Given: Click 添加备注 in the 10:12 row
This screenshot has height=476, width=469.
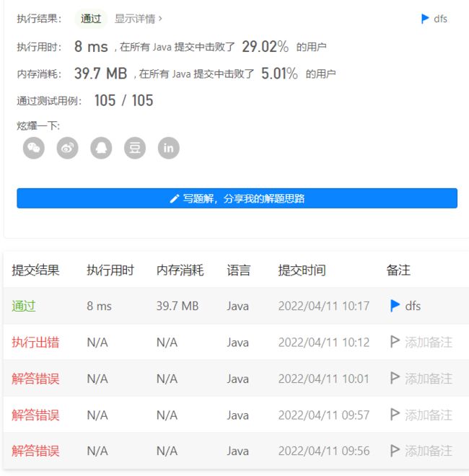Looking at the screenshot, I should (429, 342).
